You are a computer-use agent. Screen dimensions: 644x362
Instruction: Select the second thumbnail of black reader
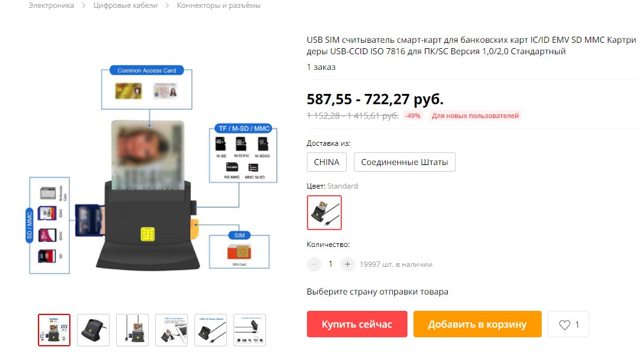[93, 330]
